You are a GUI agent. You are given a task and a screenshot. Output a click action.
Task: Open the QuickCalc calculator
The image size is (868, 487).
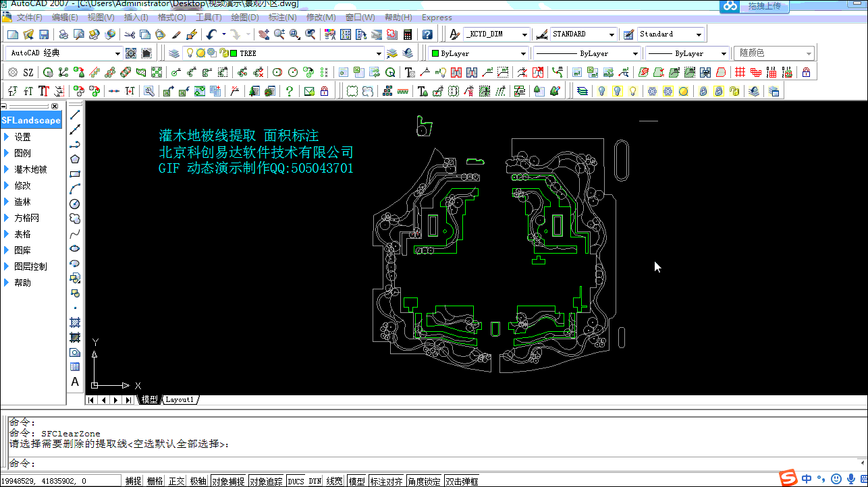click(x=408, y=34)
